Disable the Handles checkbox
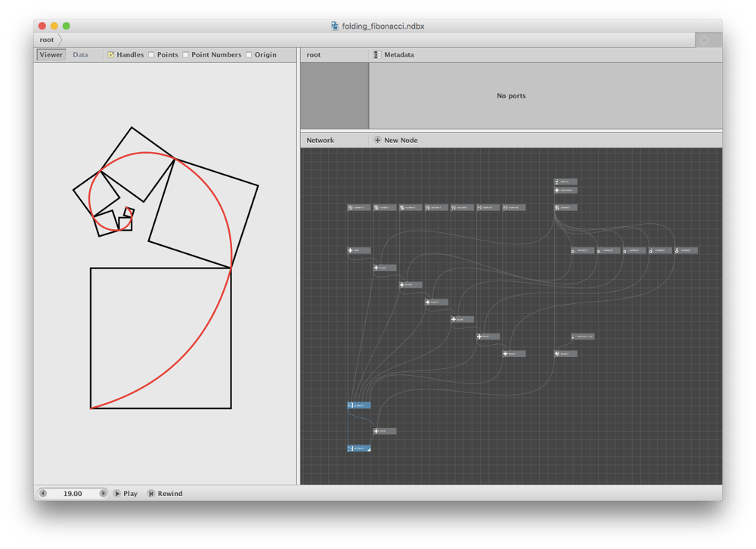Viewport: 756px width, 549px height. 111,55
